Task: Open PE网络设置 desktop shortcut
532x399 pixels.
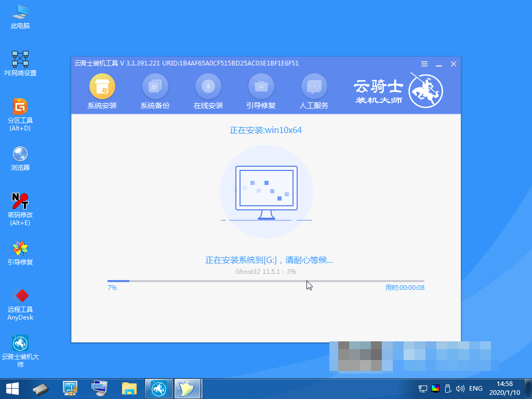Action: click(20, 64)
